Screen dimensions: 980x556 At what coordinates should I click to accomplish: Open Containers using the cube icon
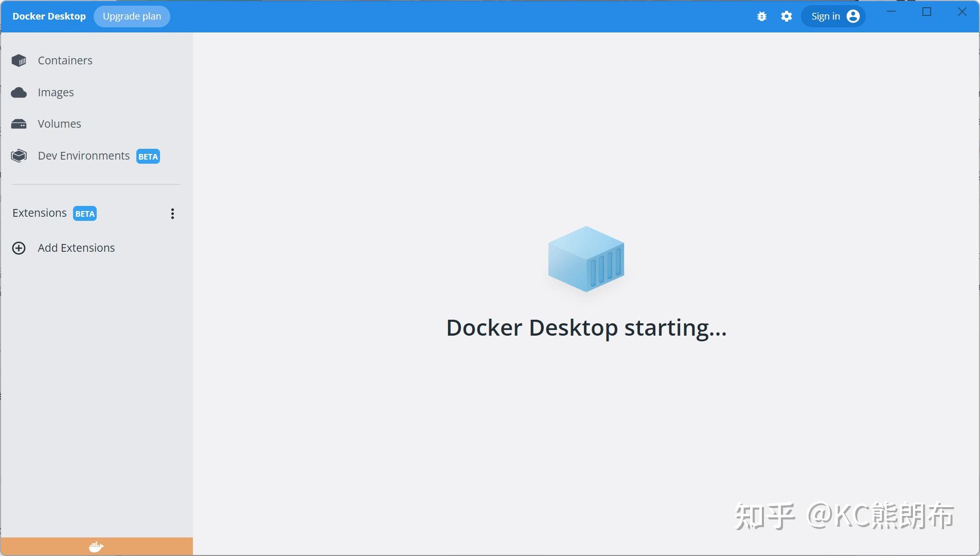[x=19, y=60]
